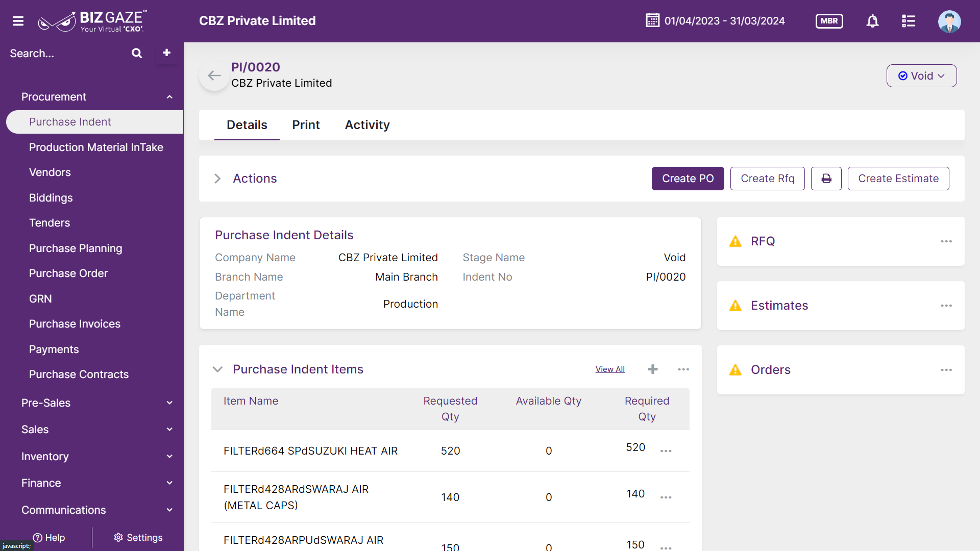The height and width of the screenshot is (551, 980).
Task: Click the Orders card title
Action: click(770, 370)
